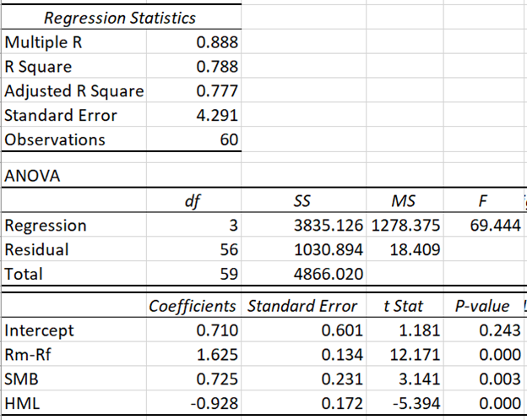Viewport: 527px width, 420px height.
Task: Select SMB t Stat 3.141
Action: (420, 379)
